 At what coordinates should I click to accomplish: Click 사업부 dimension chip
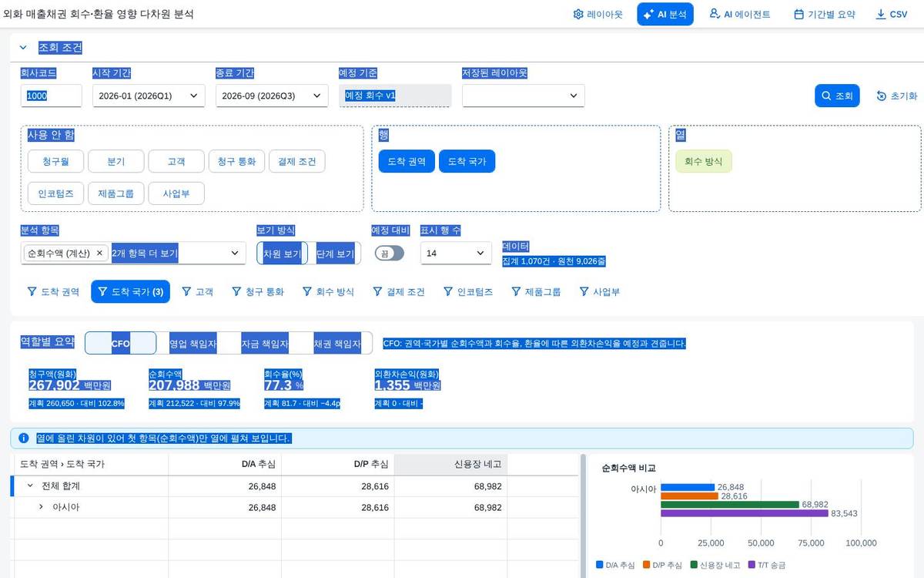click(176, 193)
